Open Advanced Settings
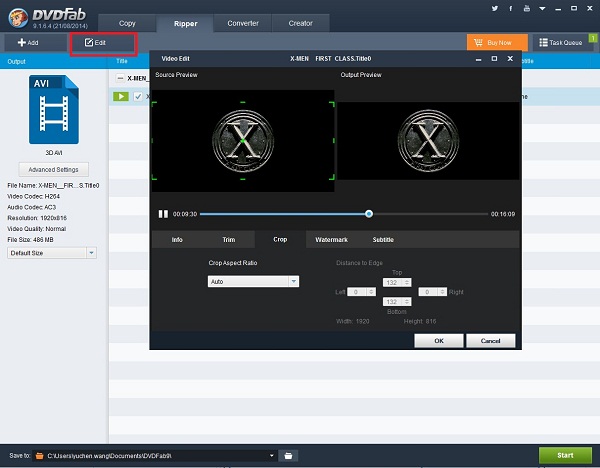 pos(54,170)
